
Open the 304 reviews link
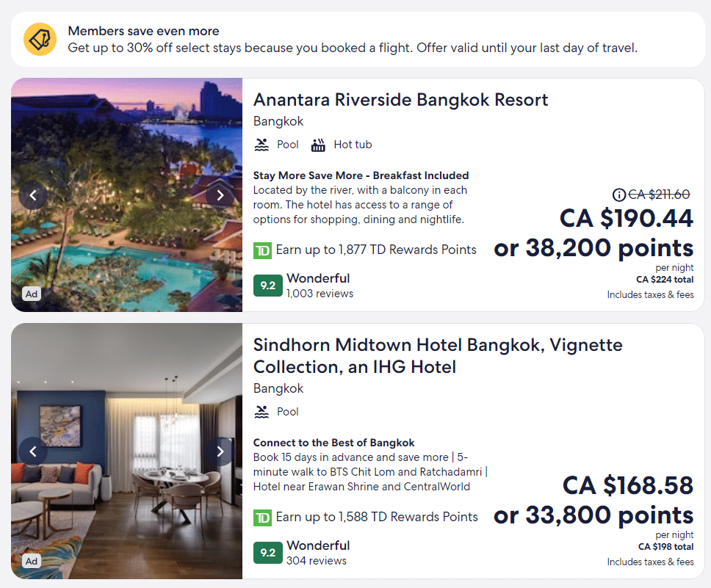point(316,561)
